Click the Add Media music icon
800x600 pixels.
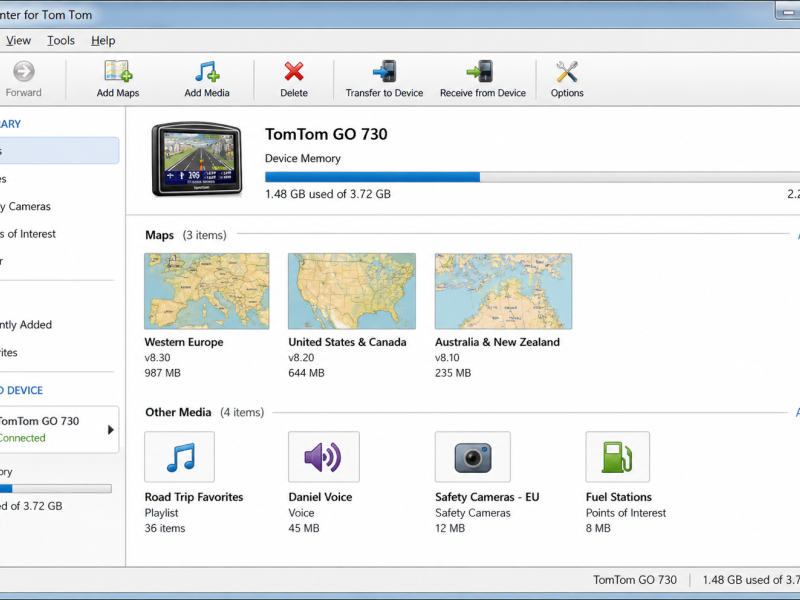[x=207, y=71]
